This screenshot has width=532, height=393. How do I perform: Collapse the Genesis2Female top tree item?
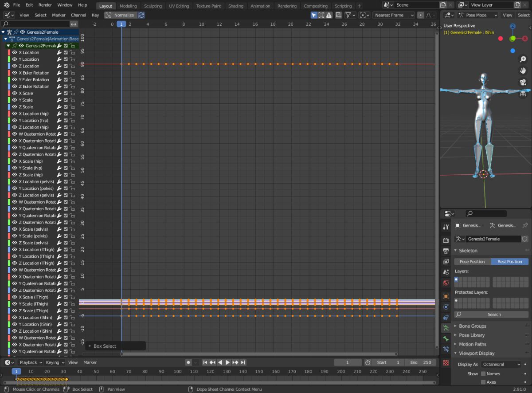(x=3, y=32)
